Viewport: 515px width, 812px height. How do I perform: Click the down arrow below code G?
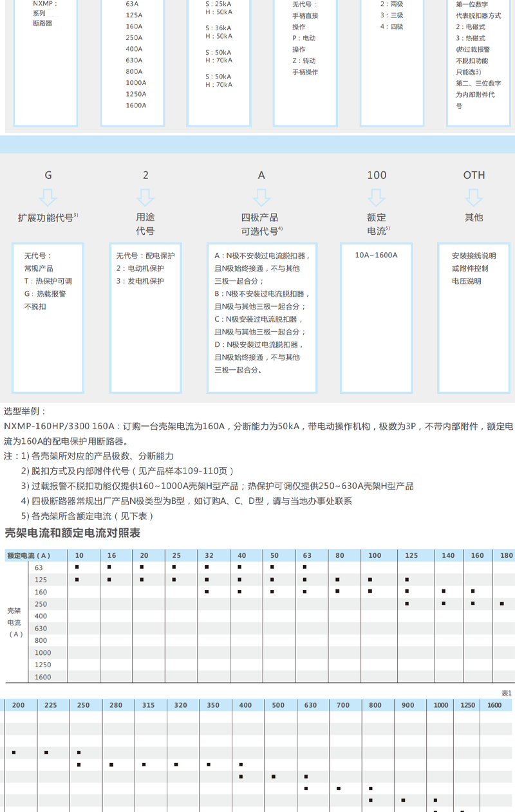point(48,197)
